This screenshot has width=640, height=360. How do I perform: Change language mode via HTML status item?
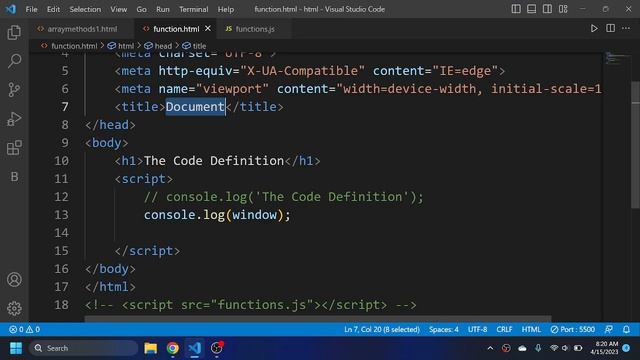[531, 329]
